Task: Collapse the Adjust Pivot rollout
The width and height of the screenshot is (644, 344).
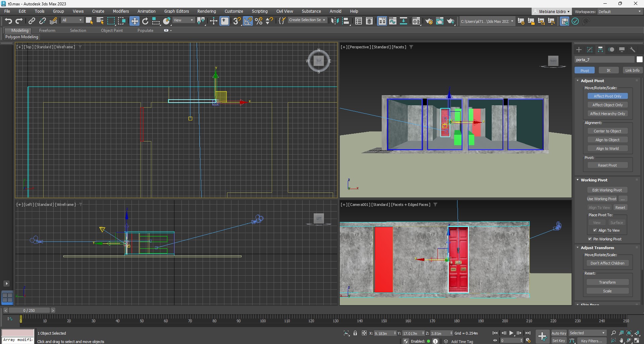Action: click(578, 81)
